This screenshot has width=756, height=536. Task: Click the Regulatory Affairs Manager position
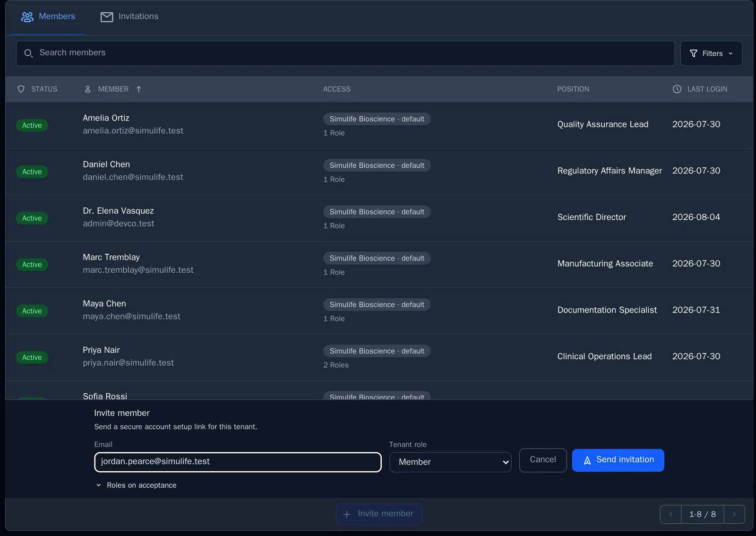tap(610, 171)
